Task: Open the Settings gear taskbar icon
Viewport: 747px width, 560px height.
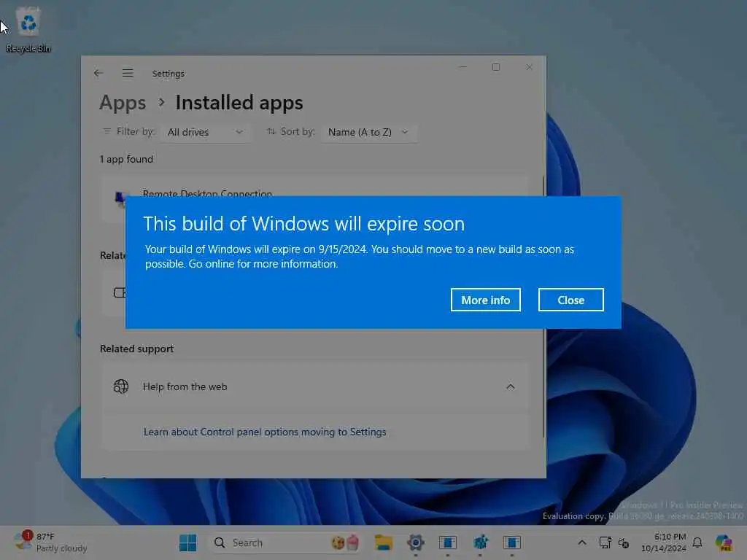Action: (415, 542)
